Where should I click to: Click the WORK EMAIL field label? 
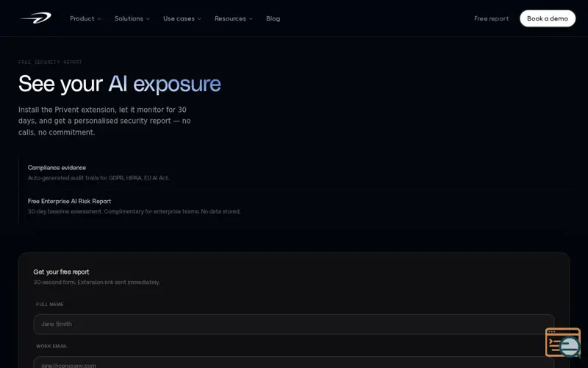(51, 346)
